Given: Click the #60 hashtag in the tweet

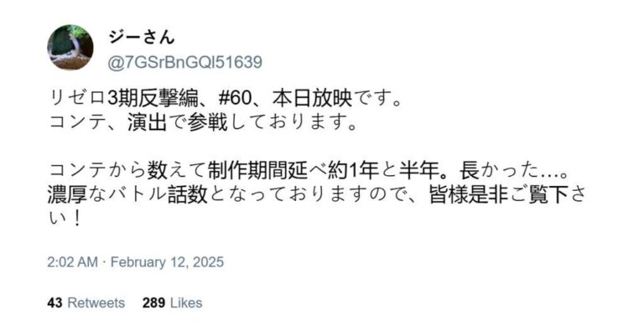Looking at the screenshot, I should [x=232, y=99].
